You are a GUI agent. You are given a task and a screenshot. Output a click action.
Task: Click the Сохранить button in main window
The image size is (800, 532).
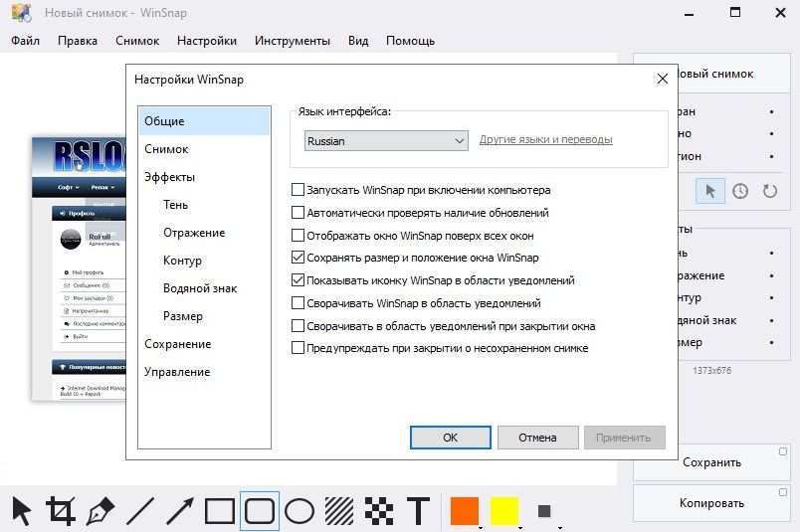pyautogui.click(x=711, y=462)
